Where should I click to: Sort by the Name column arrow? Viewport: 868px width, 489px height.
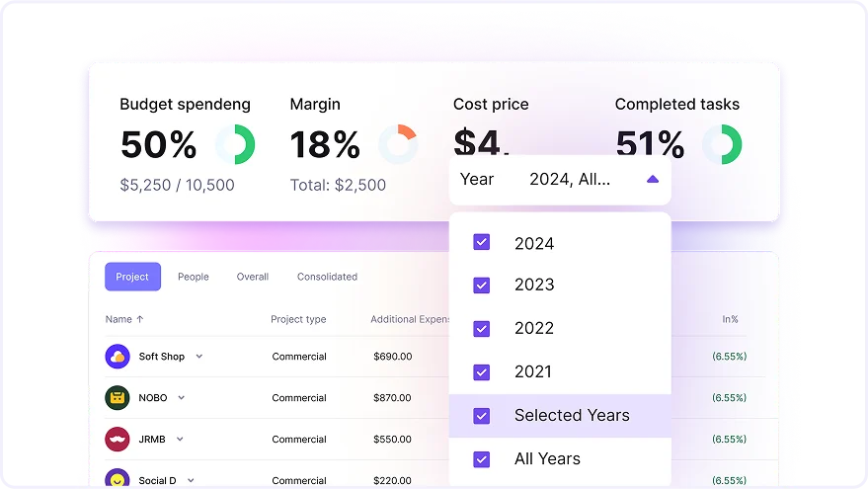click(x=139, y=320)
